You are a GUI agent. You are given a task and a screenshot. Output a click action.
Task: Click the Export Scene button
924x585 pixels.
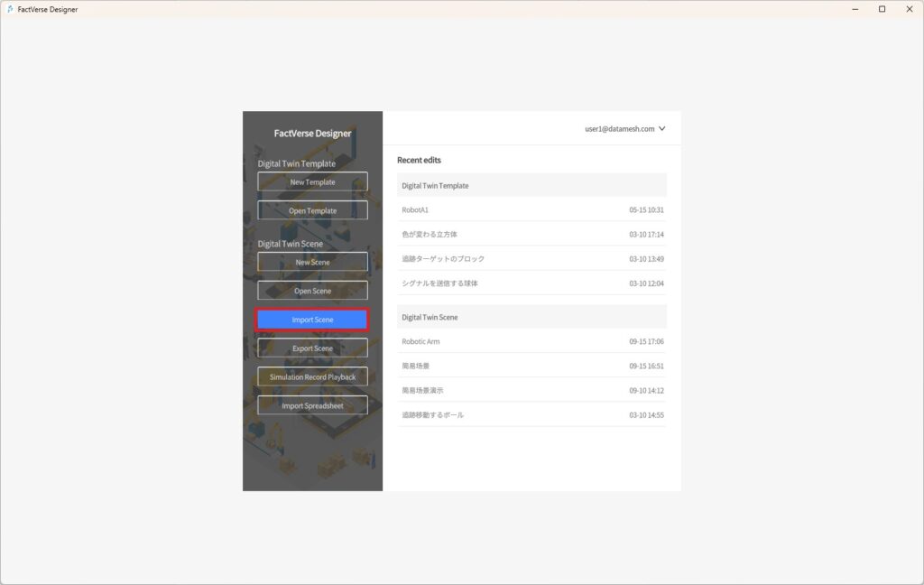pyautogui.click(x=312, y=348)
